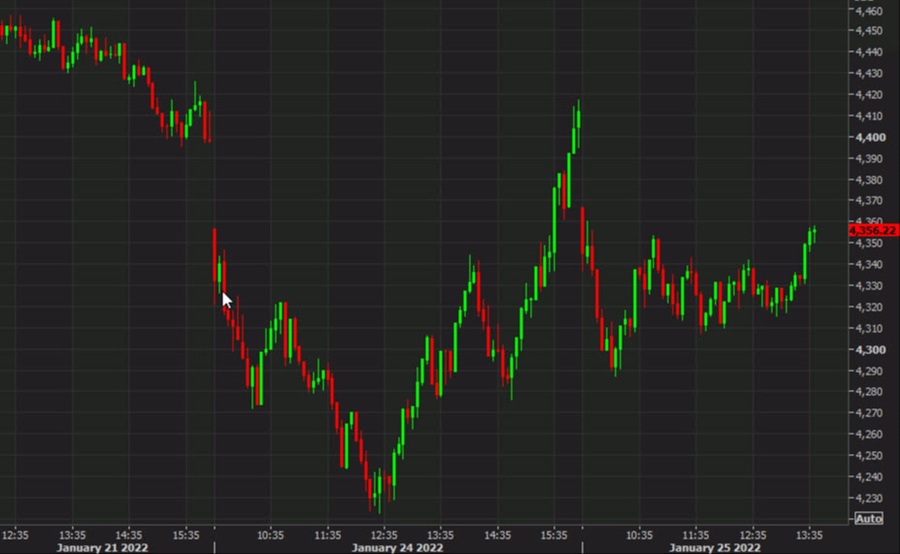Click the 4,350 price axis label
Viewport: 900px width, 554px height.
(x=866, y=244)
